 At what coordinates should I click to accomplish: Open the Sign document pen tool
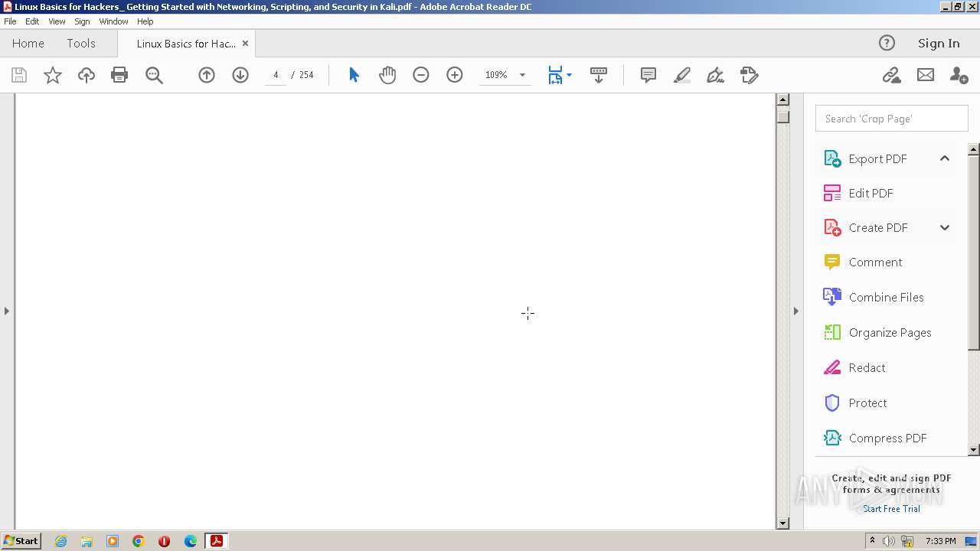click(x=716, y=75)
